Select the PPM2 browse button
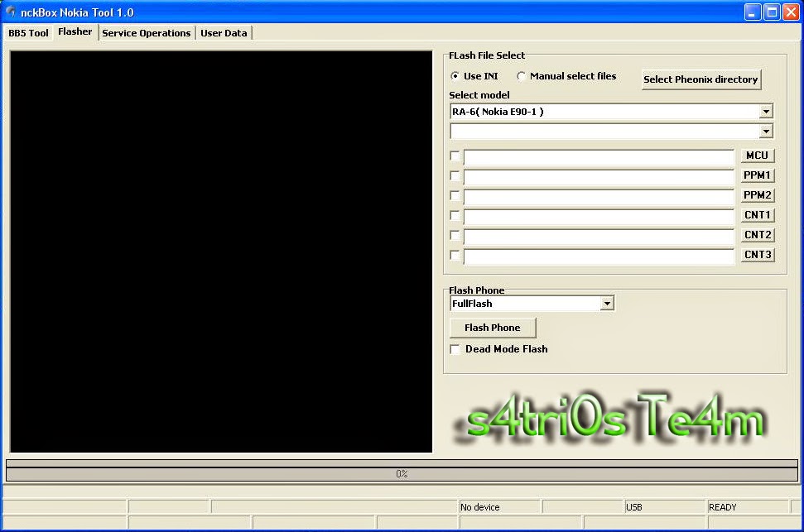 (x=758, y=195)
